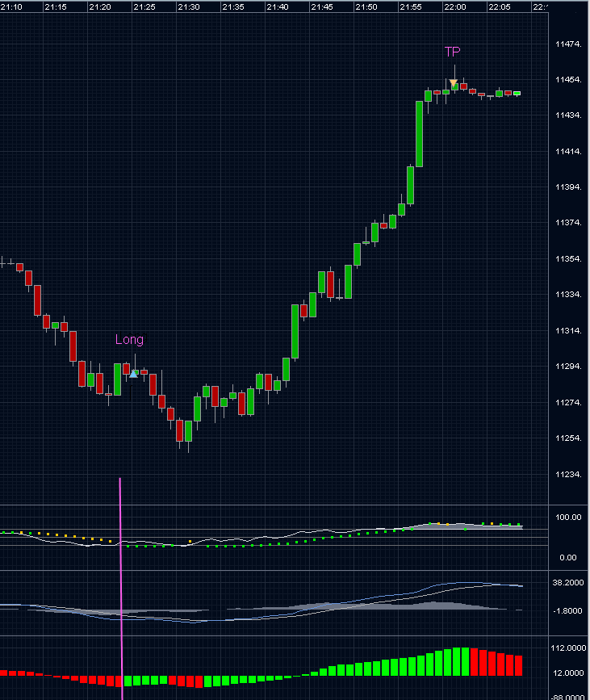Click the 11414 price level label
This screenshot has height=700, width=590.
click(568, 151)
